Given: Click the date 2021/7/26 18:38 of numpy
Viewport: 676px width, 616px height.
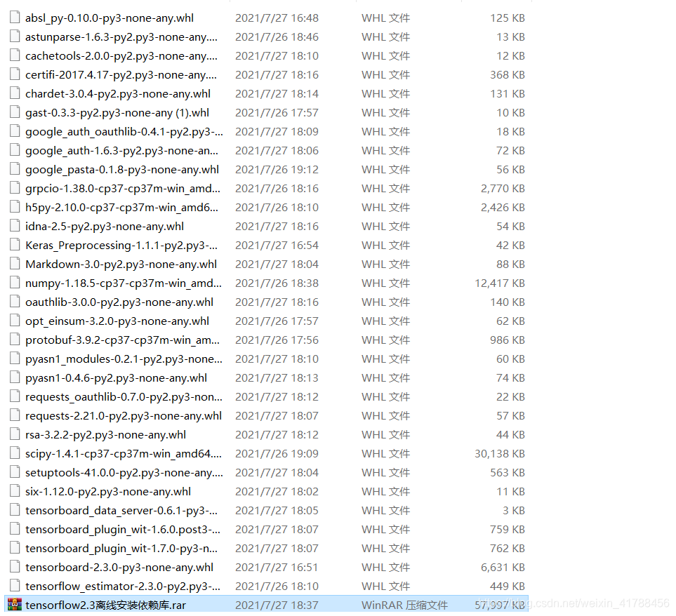Looking at the screenshot, I should 277,283.
